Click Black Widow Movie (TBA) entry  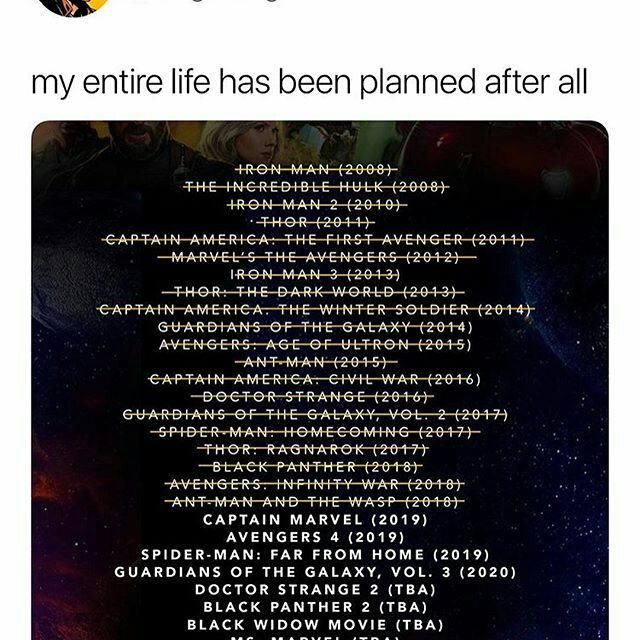[315, 625]
